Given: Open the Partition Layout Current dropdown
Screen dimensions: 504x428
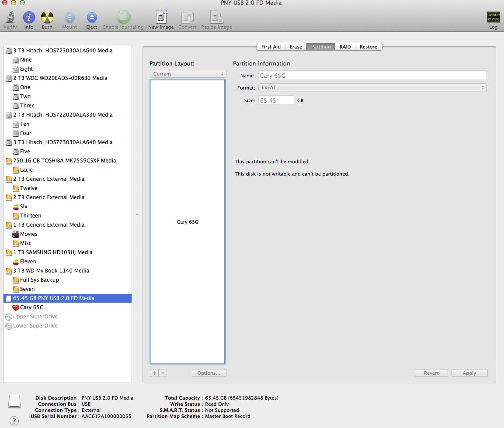Looking at the screenshot, I should click(188, 74).
